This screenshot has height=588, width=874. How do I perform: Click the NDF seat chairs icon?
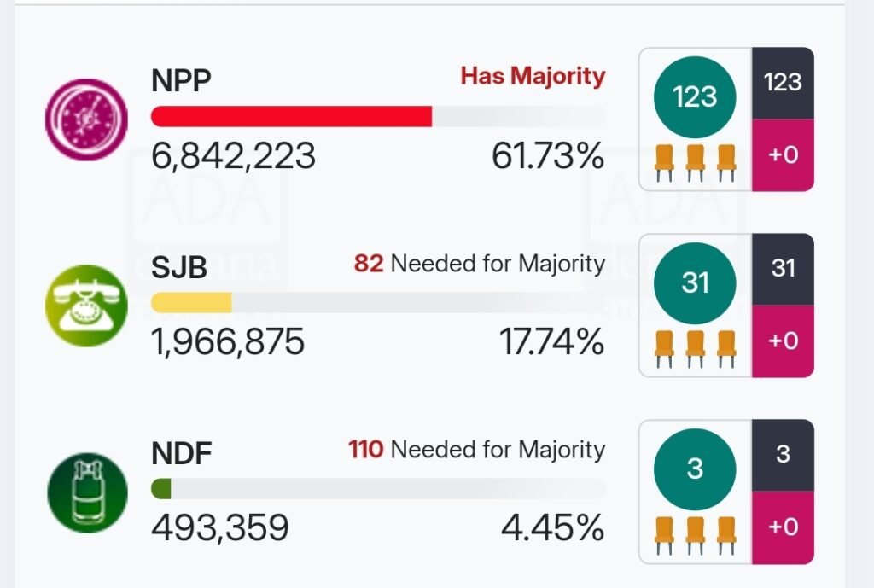tap(695, 533)
